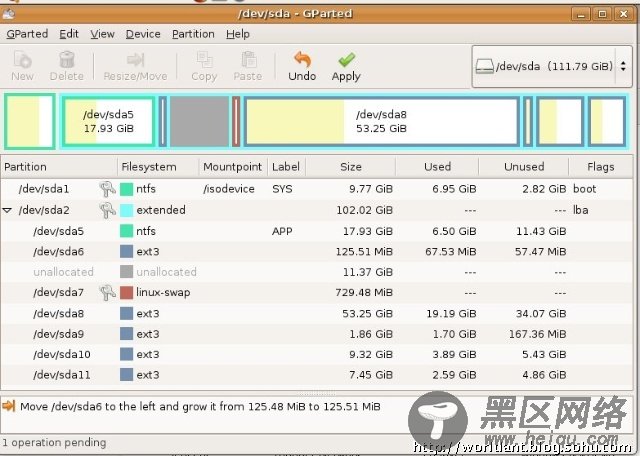Click the GParted window icon in title bar

point(8,13)
